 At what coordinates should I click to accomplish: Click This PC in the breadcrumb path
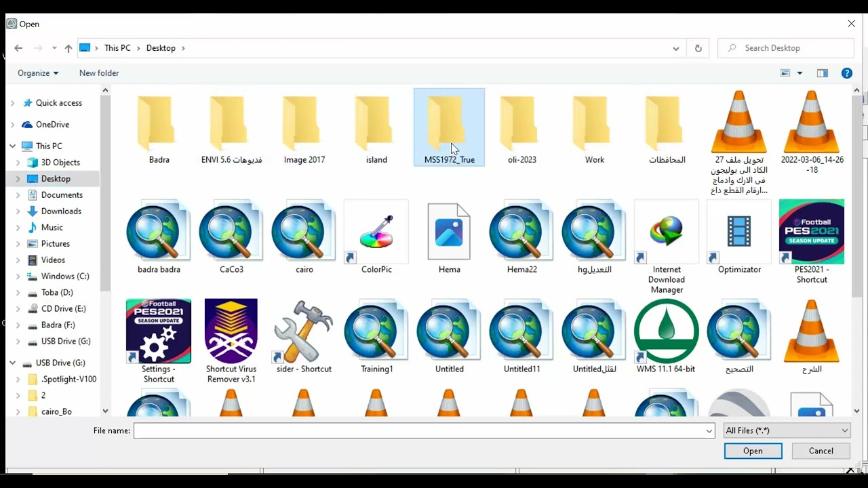pos(117,48)
